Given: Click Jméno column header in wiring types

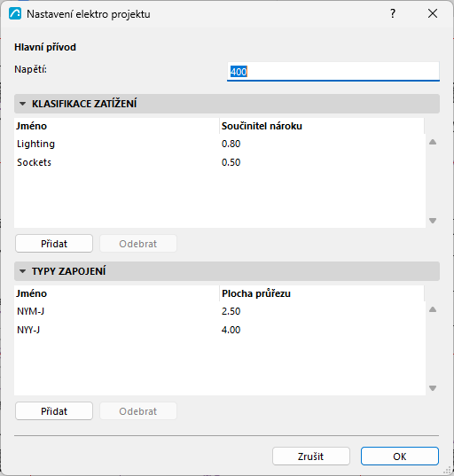Looking at the screenshot, I should point(117,293).
